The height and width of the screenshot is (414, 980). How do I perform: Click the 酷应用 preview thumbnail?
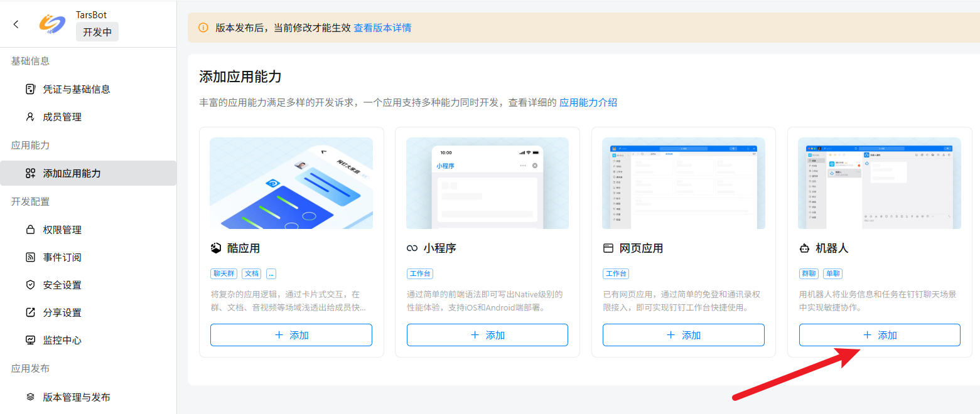[x=291, y=183]
